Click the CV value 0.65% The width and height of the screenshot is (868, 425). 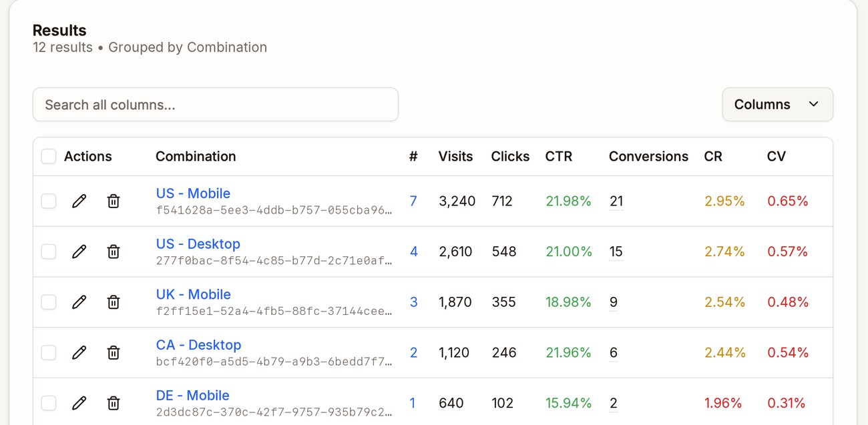coord(788,201)
